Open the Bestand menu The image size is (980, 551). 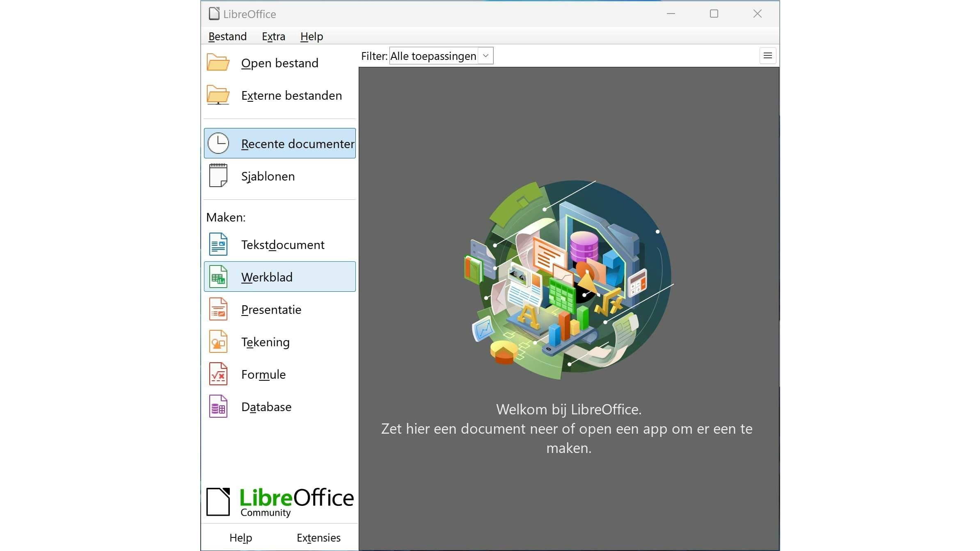click(227, 37)
